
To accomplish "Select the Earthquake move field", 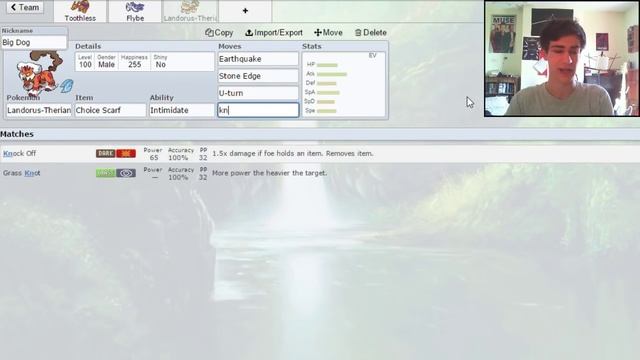I will click(258, 59).
